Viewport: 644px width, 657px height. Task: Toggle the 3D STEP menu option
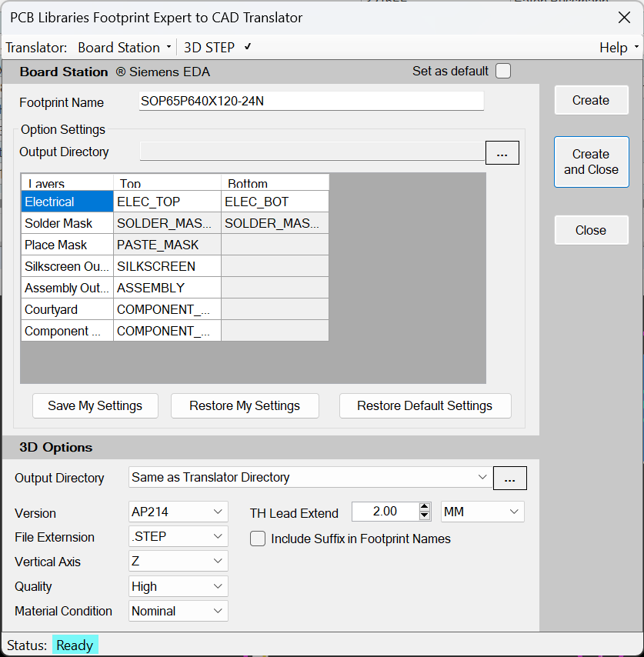(x=217, y=48)
